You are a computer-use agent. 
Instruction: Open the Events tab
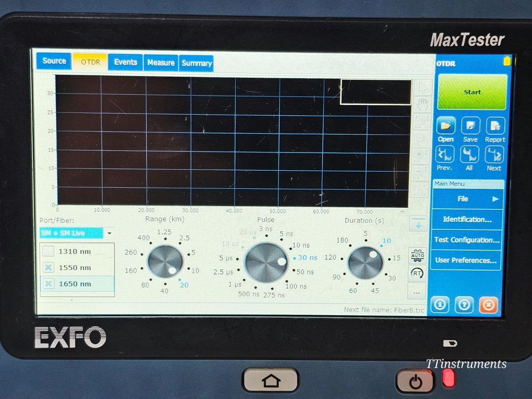(125, 63)
